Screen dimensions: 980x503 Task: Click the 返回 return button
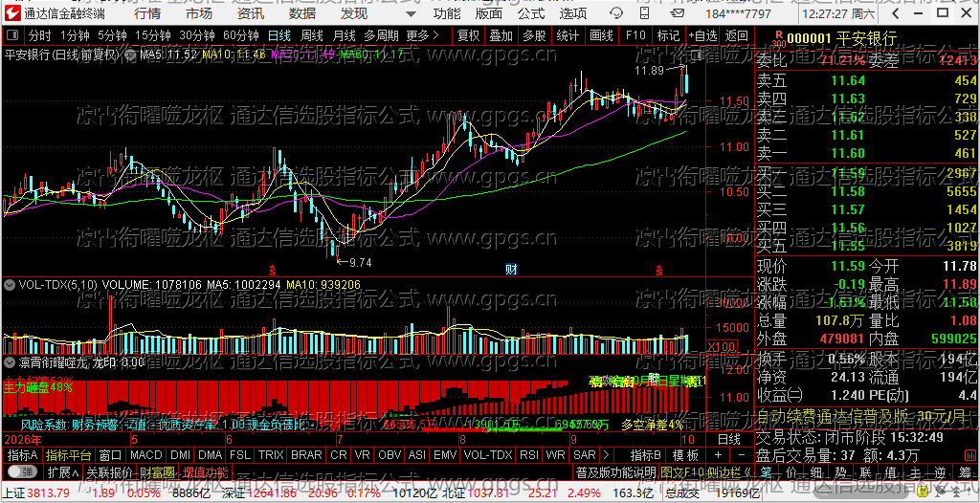pyautogui.click(x=737, y=35)
